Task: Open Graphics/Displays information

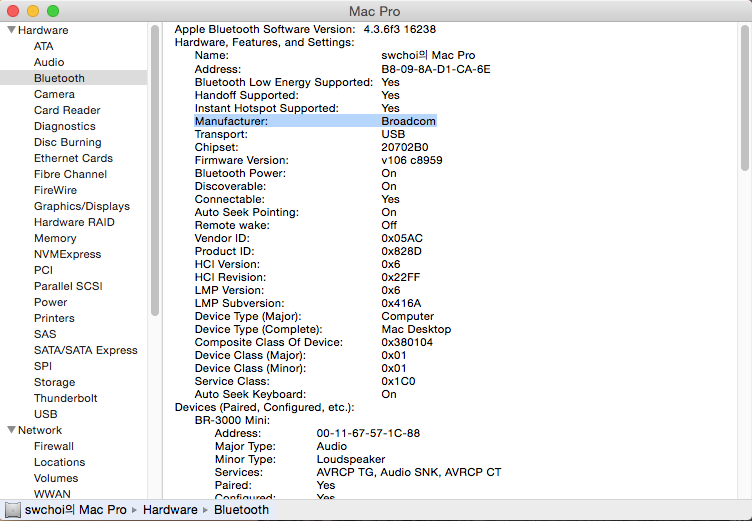Action: [x=82, y=206]
